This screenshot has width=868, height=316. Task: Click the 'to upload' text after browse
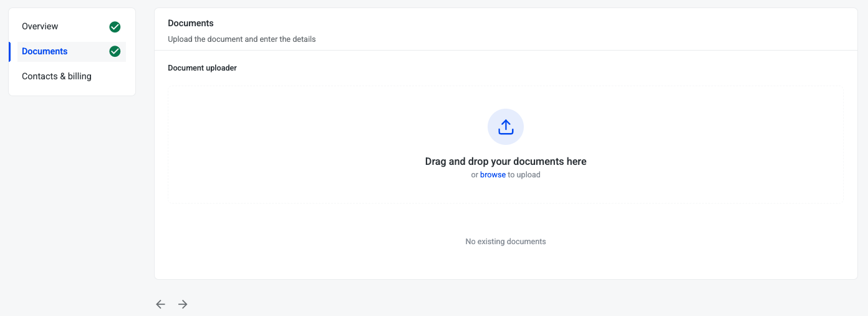524,175
